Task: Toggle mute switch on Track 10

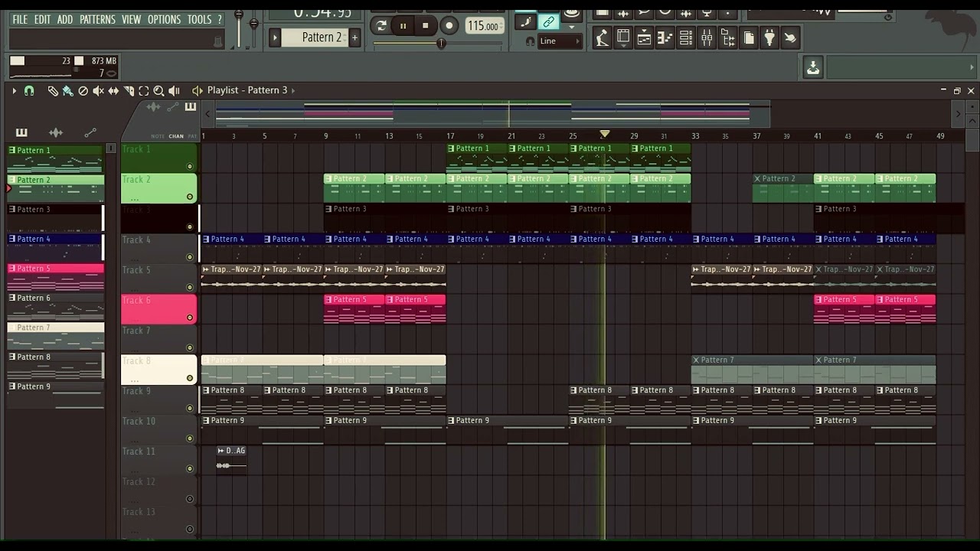Action: [x=190, y=439]
